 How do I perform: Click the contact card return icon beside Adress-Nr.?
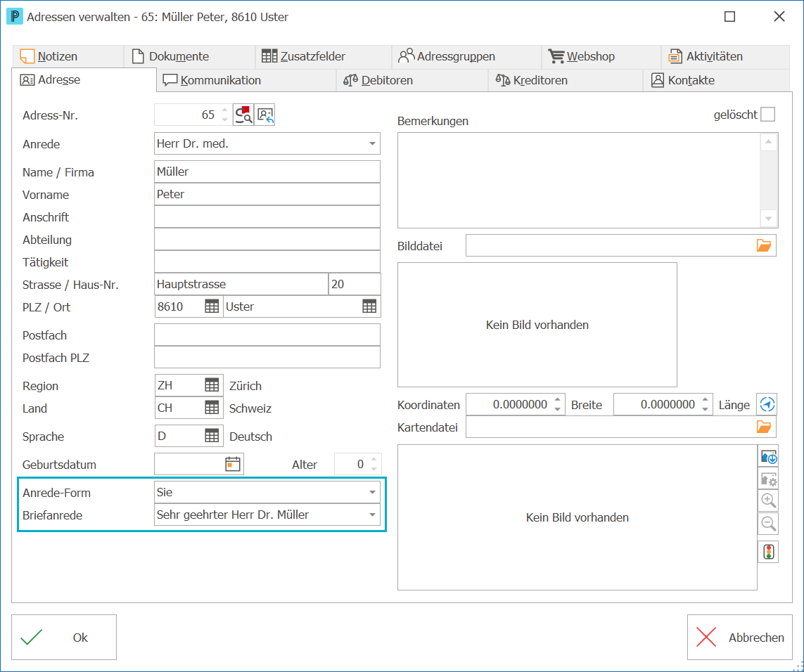265,115
